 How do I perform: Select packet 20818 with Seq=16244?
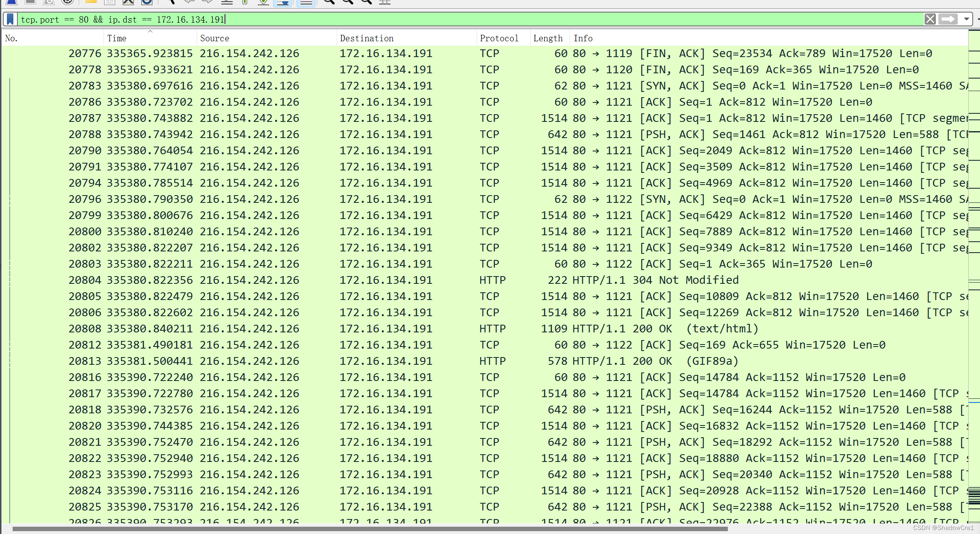click(485, 410)
